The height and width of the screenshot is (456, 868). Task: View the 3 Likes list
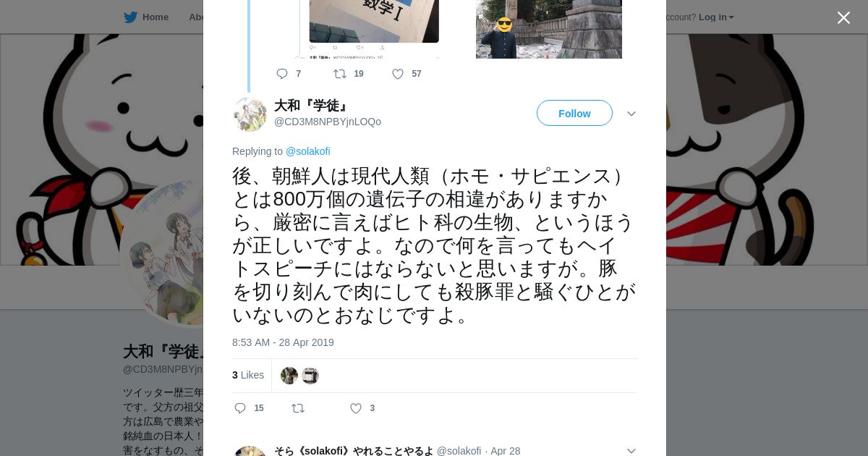[248, 375]
